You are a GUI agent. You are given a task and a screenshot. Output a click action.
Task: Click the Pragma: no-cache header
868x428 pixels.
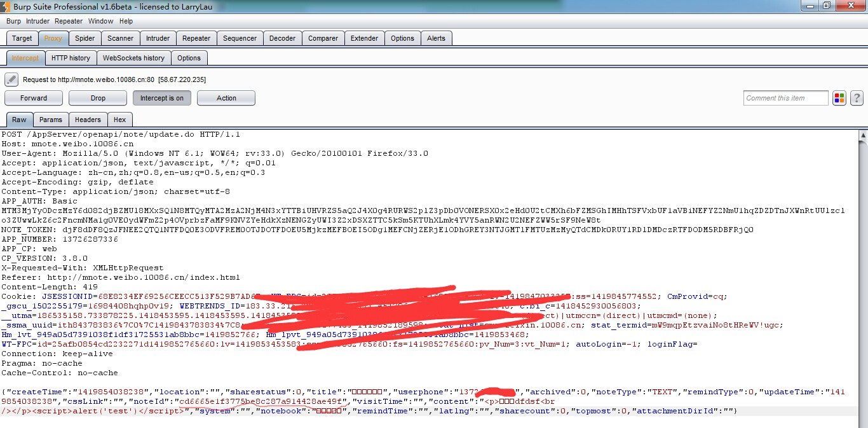point(42,363)
